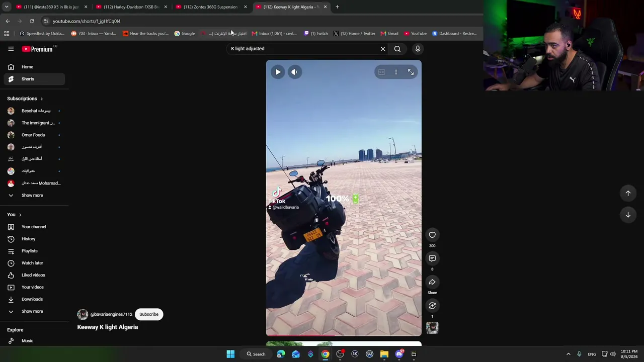Click the channel avatar beside @bavariaengines7112
644x362 pixels.
click(x=83, y=314)
